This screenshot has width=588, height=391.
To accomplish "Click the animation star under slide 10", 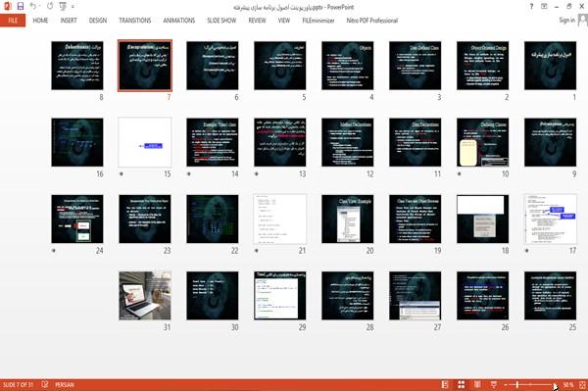I will (x=460, y=174).
